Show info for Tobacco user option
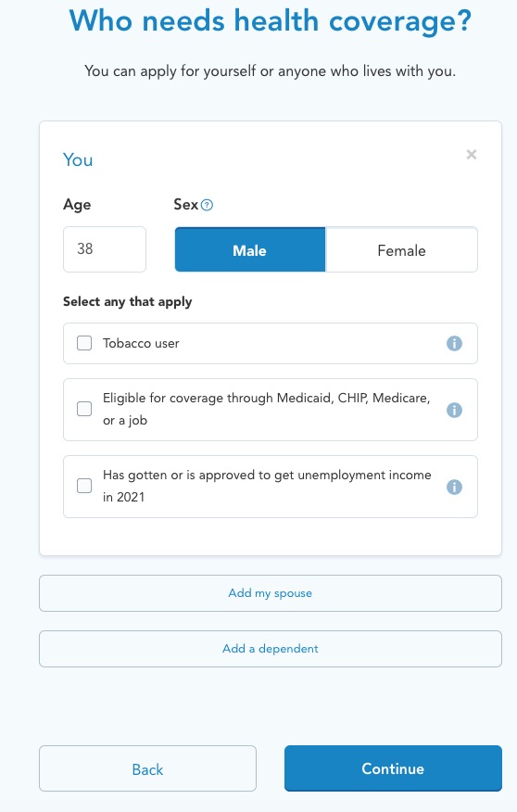517x812 pixels. [454, 343]
